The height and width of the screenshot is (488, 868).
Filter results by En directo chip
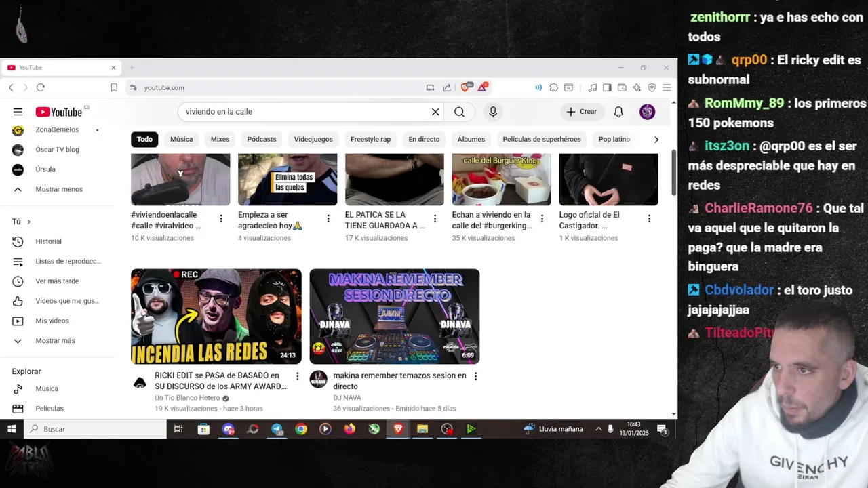424,140
